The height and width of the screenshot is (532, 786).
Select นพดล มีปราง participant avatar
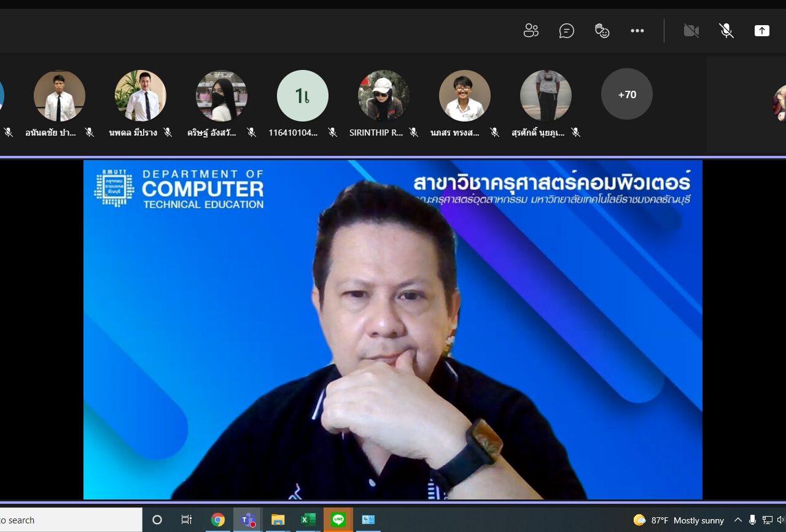point(141,96)
